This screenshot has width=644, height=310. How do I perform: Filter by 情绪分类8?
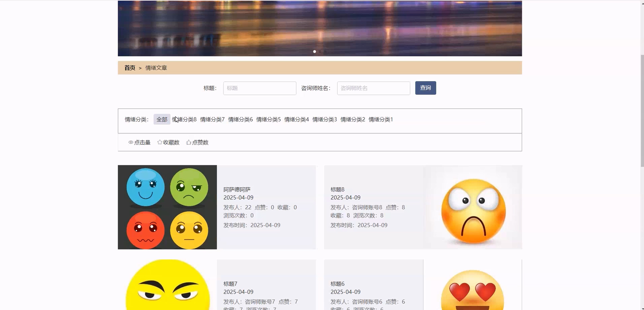coord(185,119)
